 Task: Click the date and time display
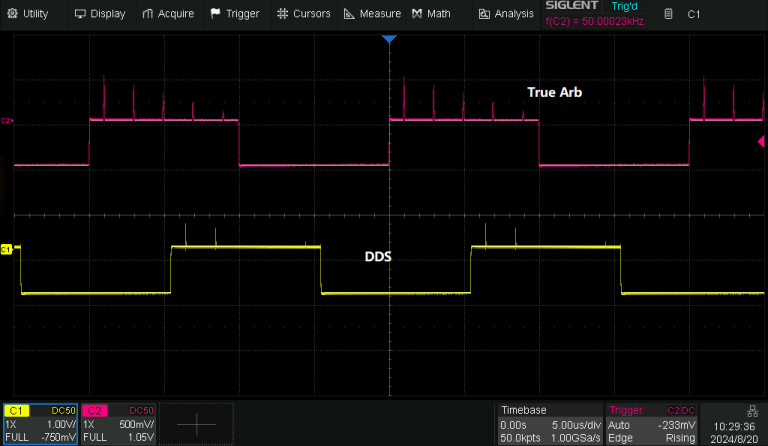(734, 431)
